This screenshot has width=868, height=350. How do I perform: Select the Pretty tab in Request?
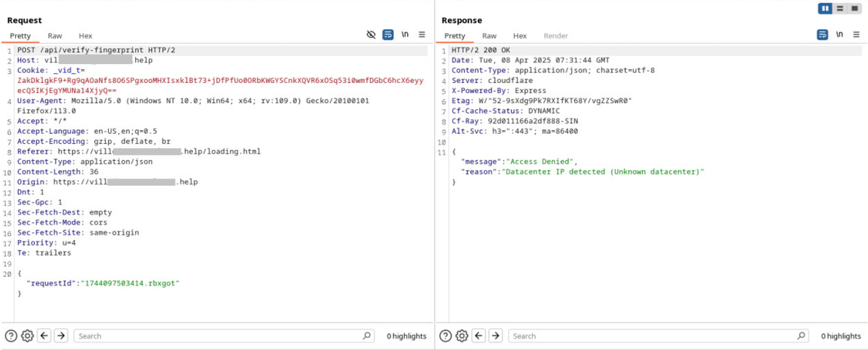(20, 36)
